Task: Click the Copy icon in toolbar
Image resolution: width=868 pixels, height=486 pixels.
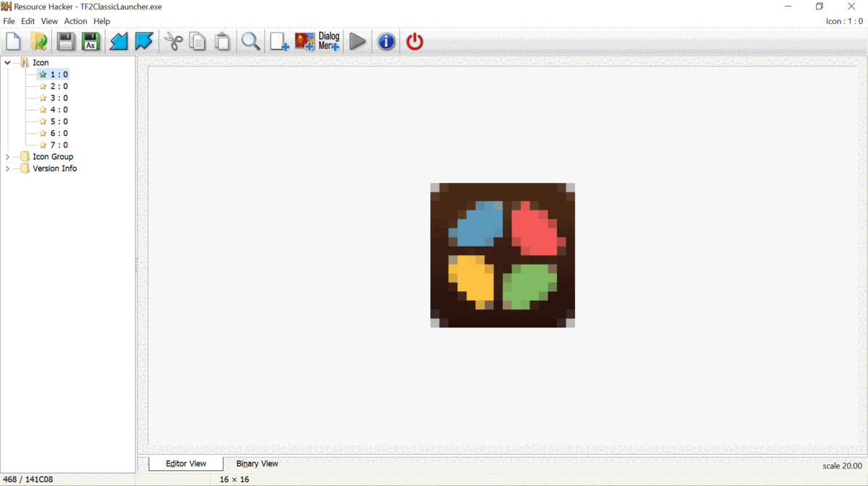Action: pos(197,41)
